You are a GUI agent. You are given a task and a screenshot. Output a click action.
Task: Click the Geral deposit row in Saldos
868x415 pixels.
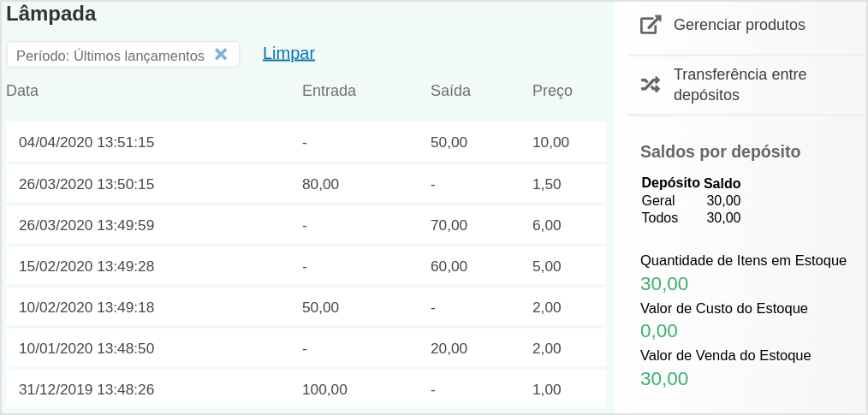pos(691,200)
